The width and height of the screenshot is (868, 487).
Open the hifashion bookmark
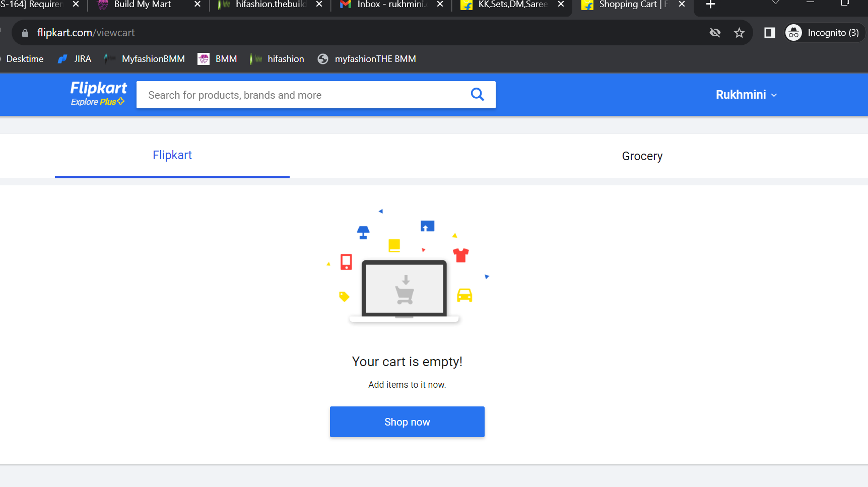point(277,59)
